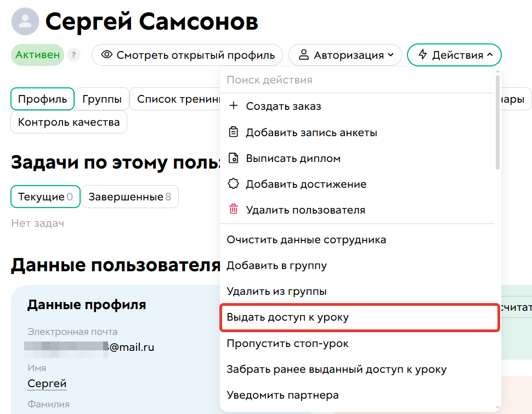Click the person icon on Авторизация button
Screen dimensions: 532x414
click(304, 55)
